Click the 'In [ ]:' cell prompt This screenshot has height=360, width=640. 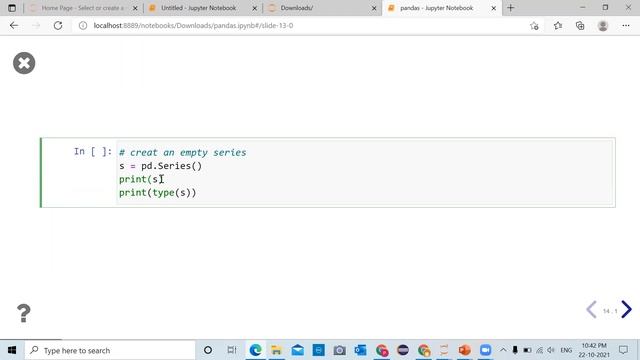(93, 152)
